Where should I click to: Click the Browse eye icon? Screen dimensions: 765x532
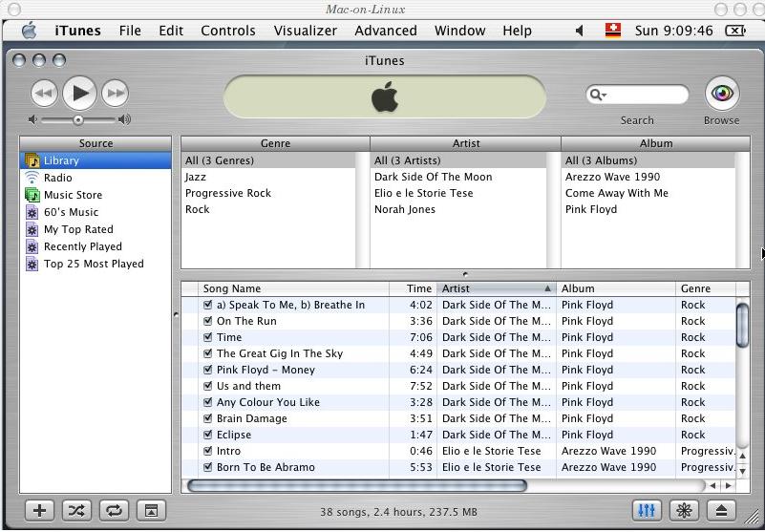click(722, 94)
